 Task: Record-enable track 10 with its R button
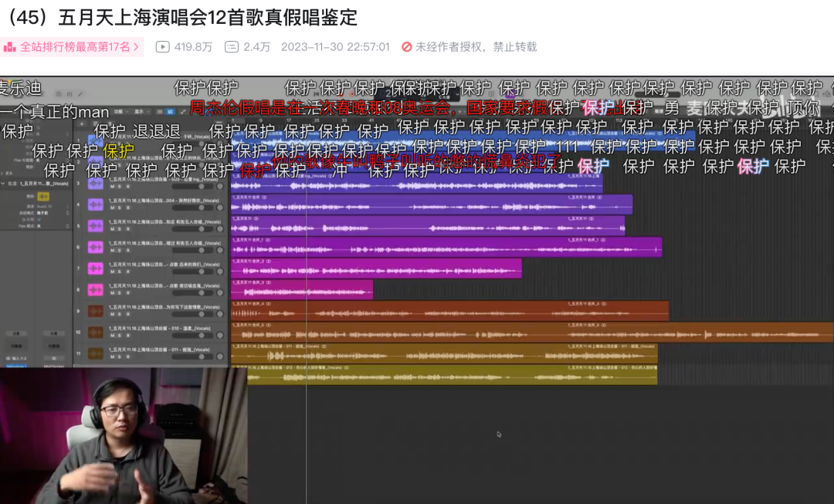pos(127,336)
